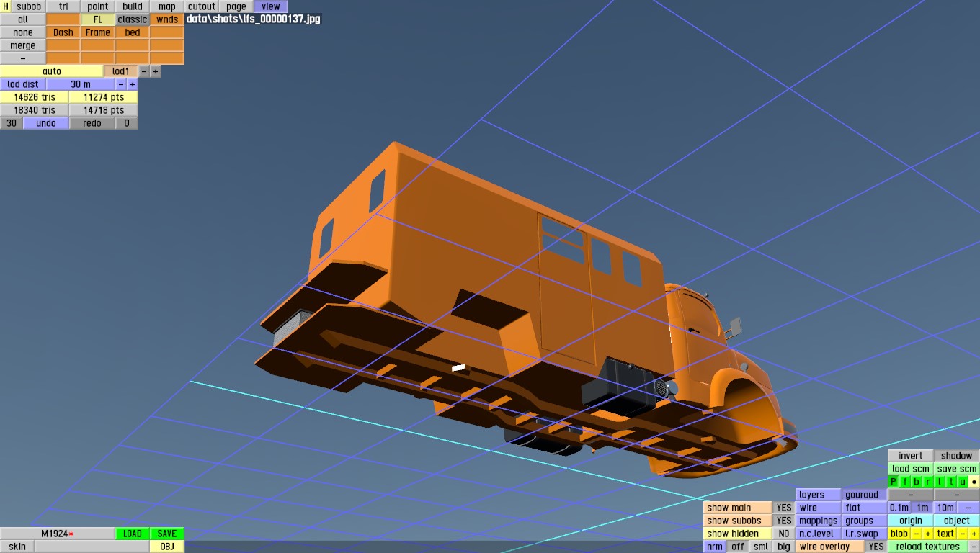Image resolution: width=980 pixels, height=553 pixels.
Task: Click the 11274 pts count
Action: click(x=104, y=97)
